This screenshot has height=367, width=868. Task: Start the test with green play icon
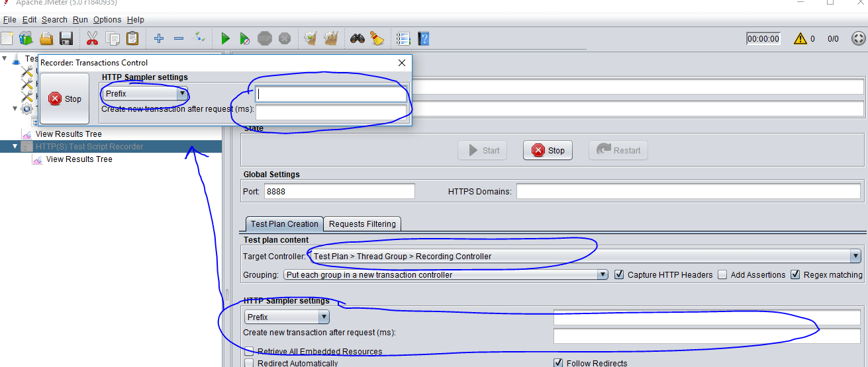coord(225,38)
